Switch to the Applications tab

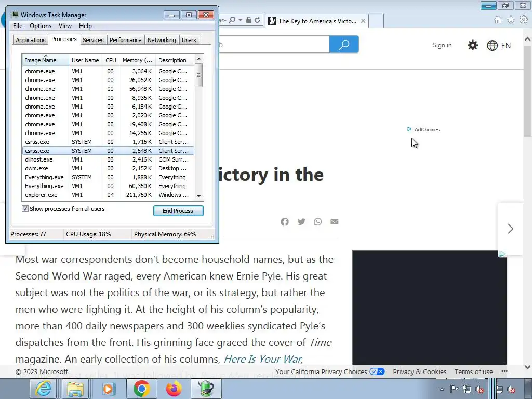pos(31,40)
